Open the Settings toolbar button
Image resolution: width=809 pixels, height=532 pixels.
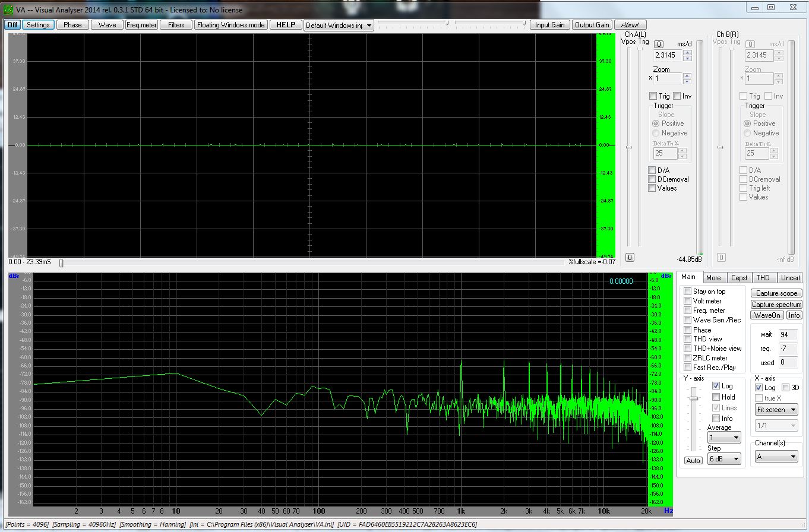coord(38,25)
